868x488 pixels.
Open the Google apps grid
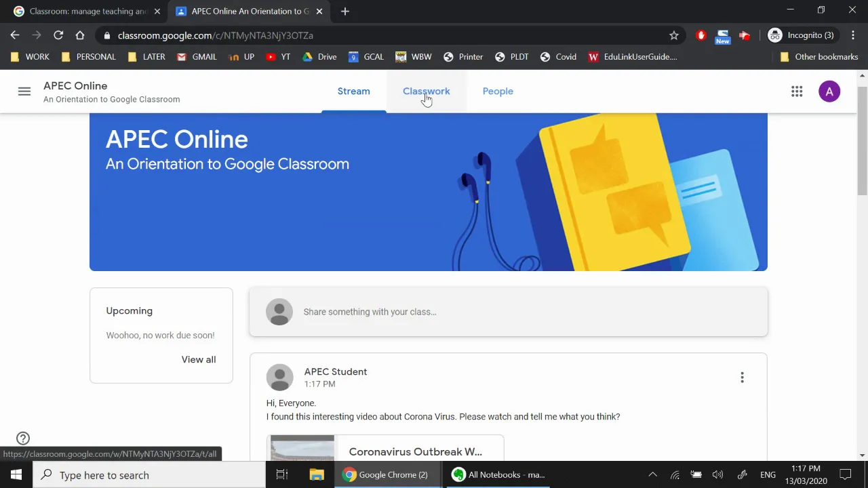(x=797, y=91)
